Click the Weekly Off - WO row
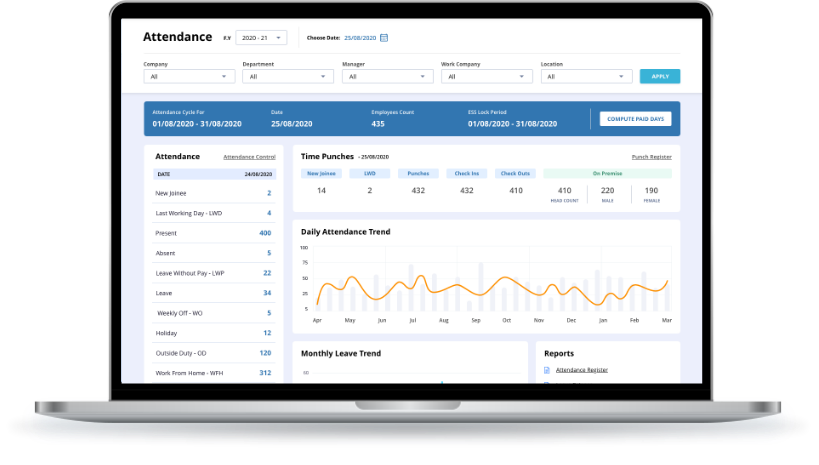The width and height of the screenshot is (819, 465). tap(214, 313)
